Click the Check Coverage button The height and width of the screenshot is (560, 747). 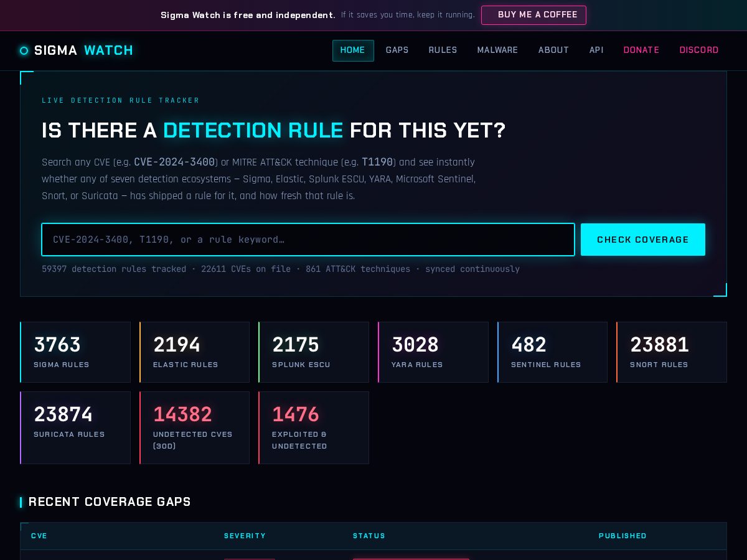tap(643, 240)
